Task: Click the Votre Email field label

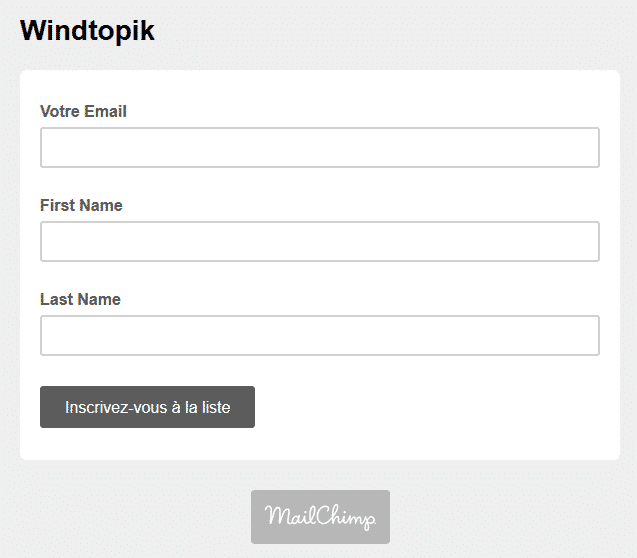Action: click(x=83, y=111)
